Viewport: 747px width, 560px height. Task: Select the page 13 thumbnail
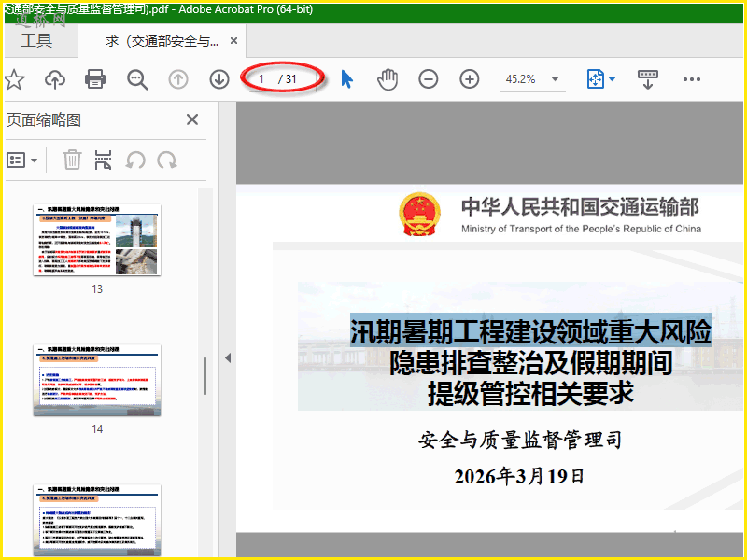click(x=97, y=240)
